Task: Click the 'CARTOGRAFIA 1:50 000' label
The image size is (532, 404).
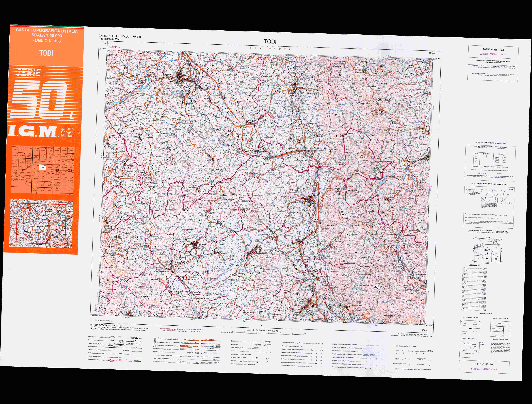Action: click(x=501, y=318)
